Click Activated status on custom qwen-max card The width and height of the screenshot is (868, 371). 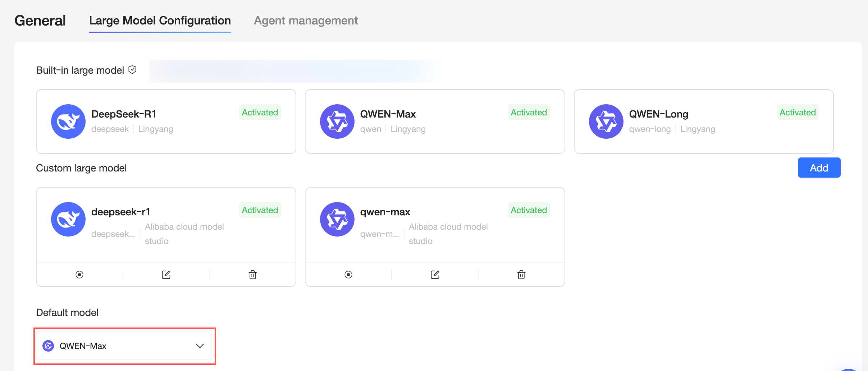[x=529, y=210]
